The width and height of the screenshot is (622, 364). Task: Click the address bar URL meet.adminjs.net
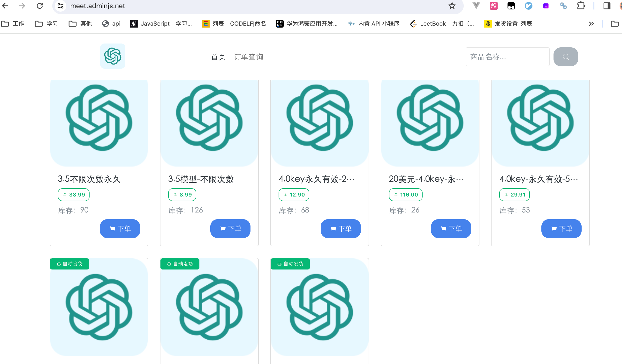click(x=98, y=6)
